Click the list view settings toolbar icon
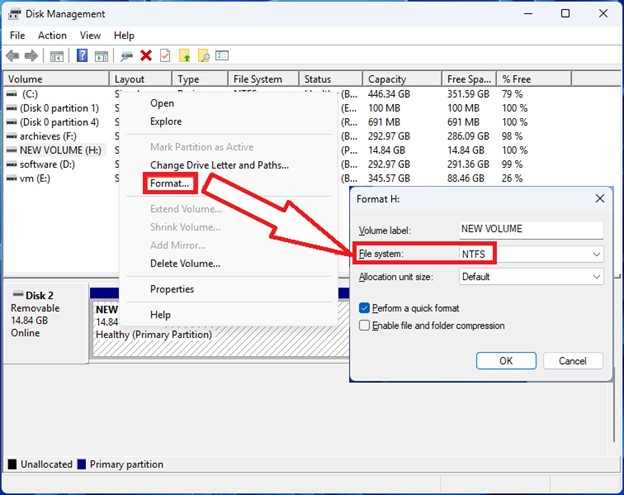The height and width of the screenshot is (495, 624). [x=222, y=55]
